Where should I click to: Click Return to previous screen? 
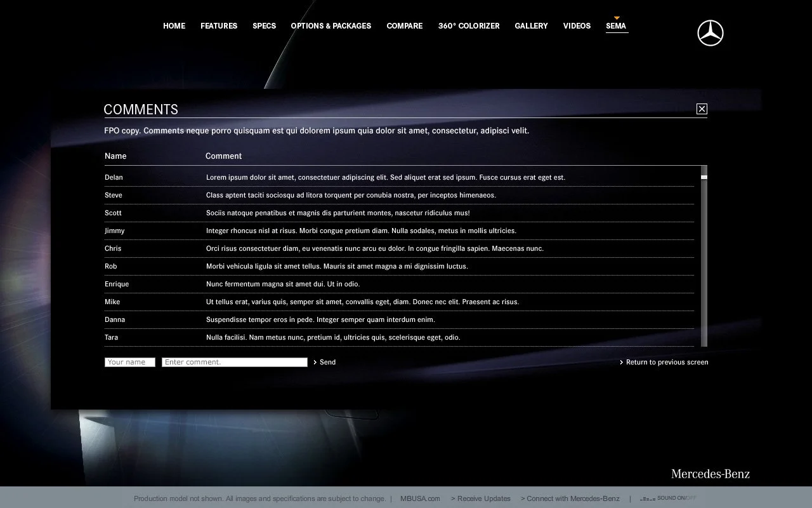pos(664,362)
